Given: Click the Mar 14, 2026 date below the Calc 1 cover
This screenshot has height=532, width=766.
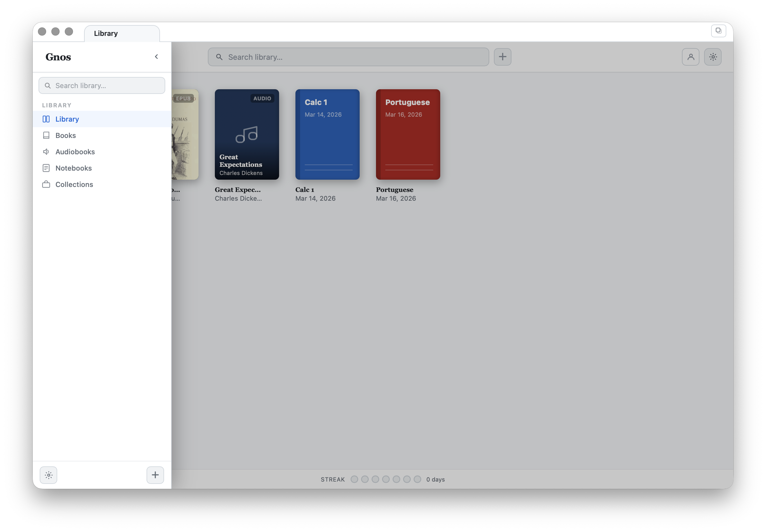Looking at the screenshot, I should point(315,198).
